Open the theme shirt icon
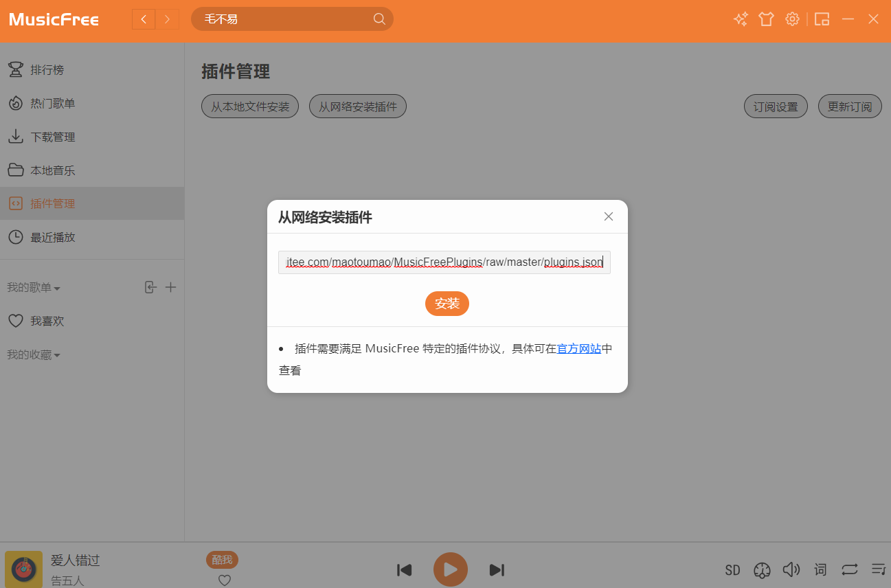The image size is (891, 588). pos(767,19)
